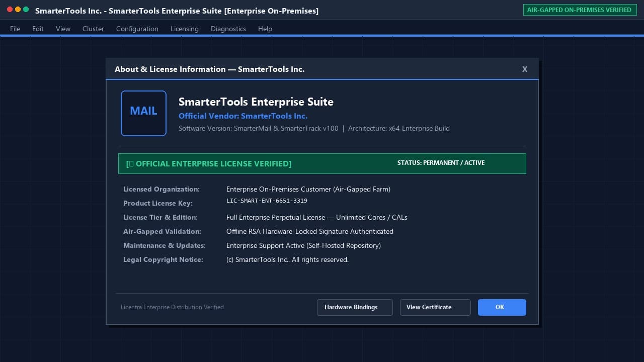The image size is (644, 362).
Task: Click the STATUS: PERMANENT / ACTIVE text
Action: [x=441, y=163]
